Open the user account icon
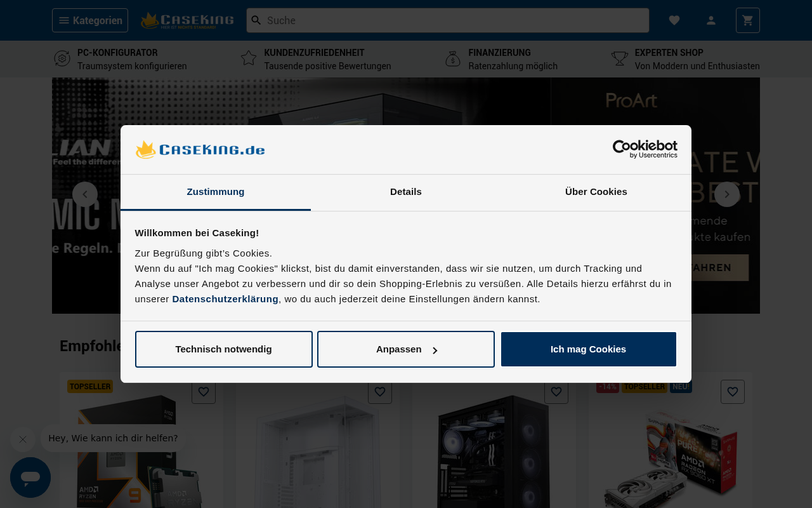The height and width of the screenshot is (508, 812). click(711, 20)
